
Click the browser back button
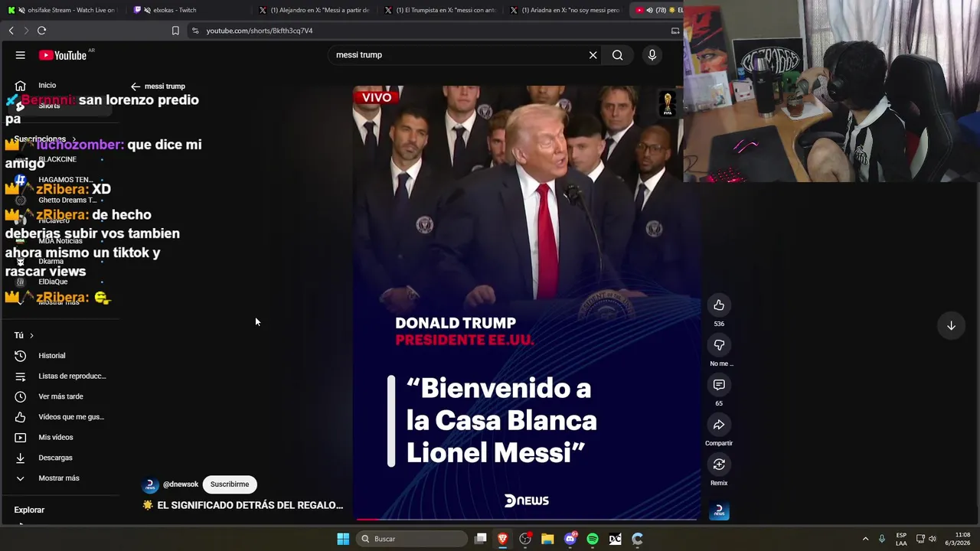coord(11,31)
